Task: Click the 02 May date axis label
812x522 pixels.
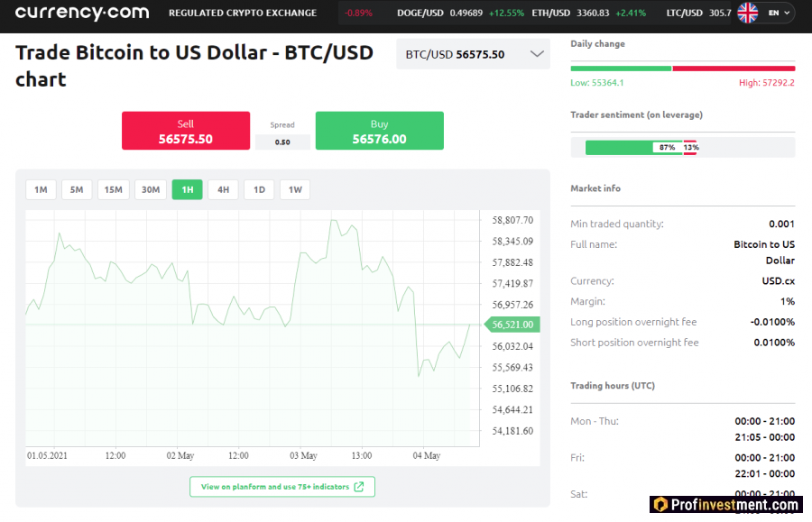Action: (x=180, y=456)
